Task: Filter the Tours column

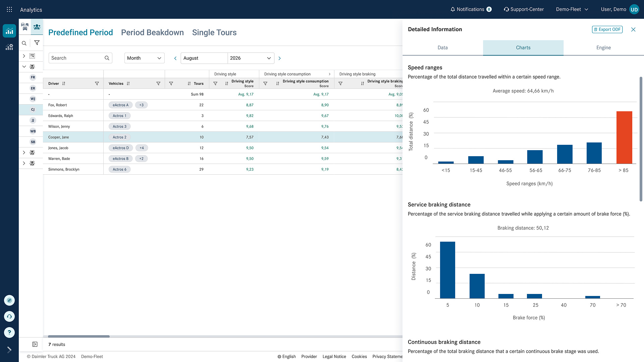Action: pos(171,83)
